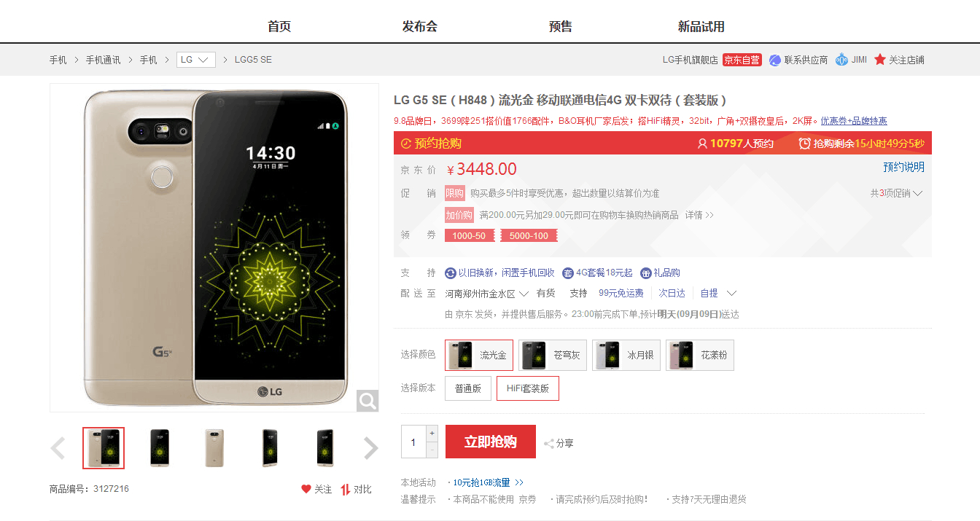Go to the 新品试用 tab
The width and height of the screenshot is (980, 521).
[701, 27]
